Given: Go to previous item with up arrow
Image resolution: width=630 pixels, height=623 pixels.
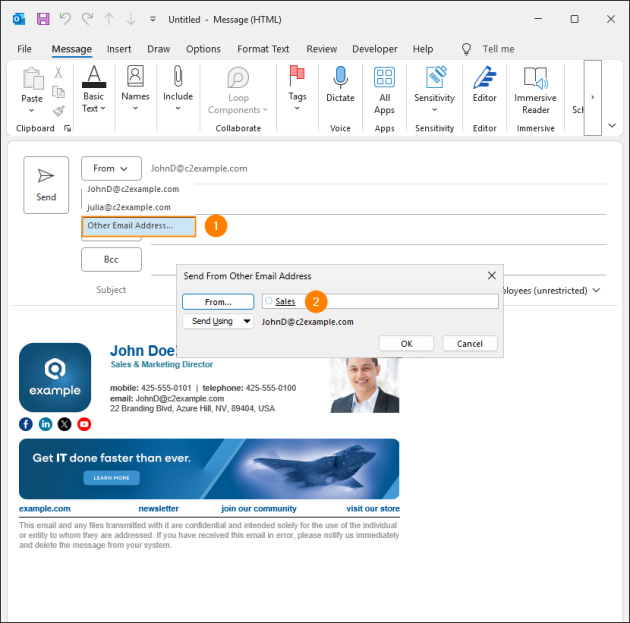Looking at the screenshot, I should click(x=109, y=19).
